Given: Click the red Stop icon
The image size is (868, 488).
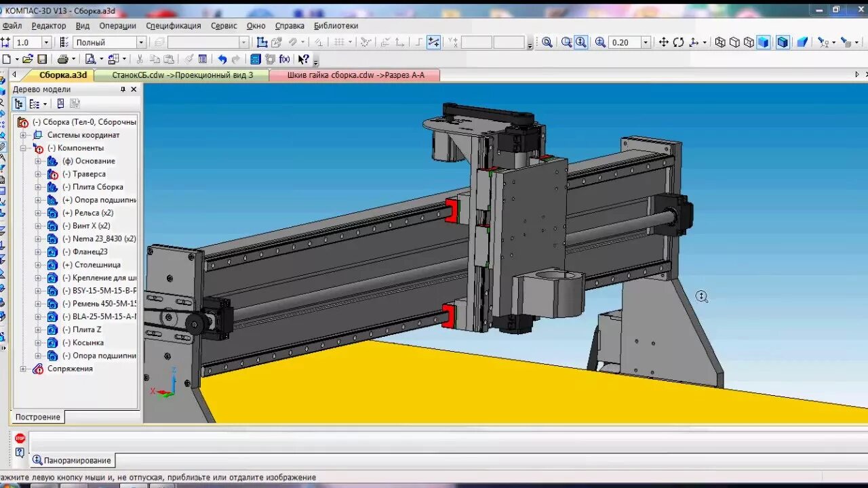Looking at the screenshot, I should 20,438.
